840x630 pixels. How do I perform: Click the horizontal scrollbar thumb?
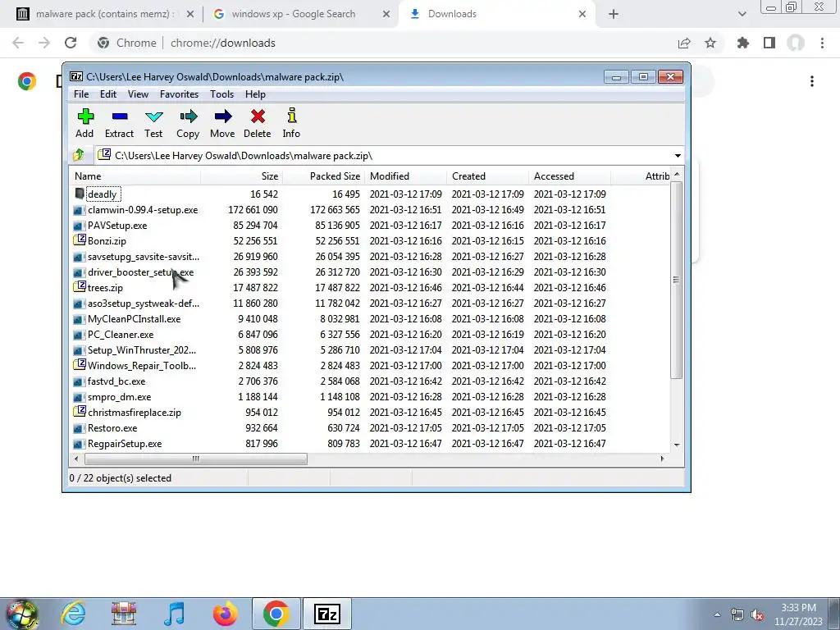click(195, 459)
